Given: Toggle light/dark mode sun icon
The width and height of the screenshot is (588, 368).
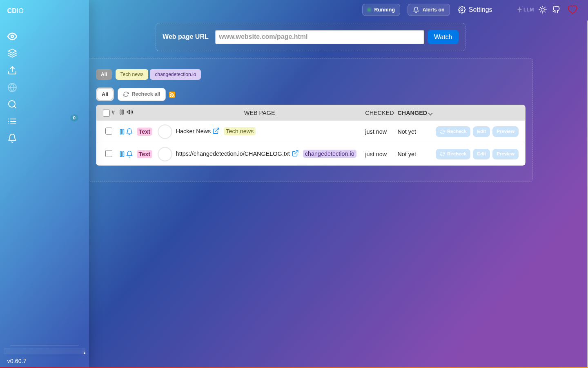Looking at the screenshot, I should (x=543, y=9).
